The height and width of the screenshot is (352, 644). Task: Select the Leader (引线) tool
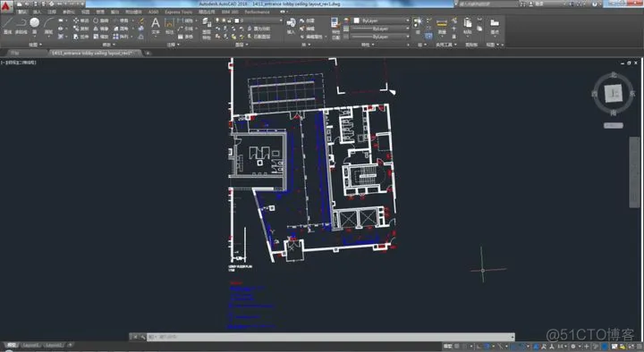point(185,29)
